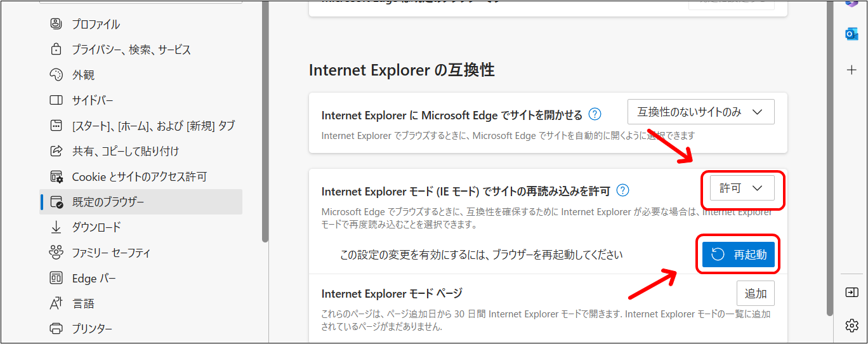Open the プロファイル settings page
The height and width of the screenshot is (344, 868).
click(141, 24)
